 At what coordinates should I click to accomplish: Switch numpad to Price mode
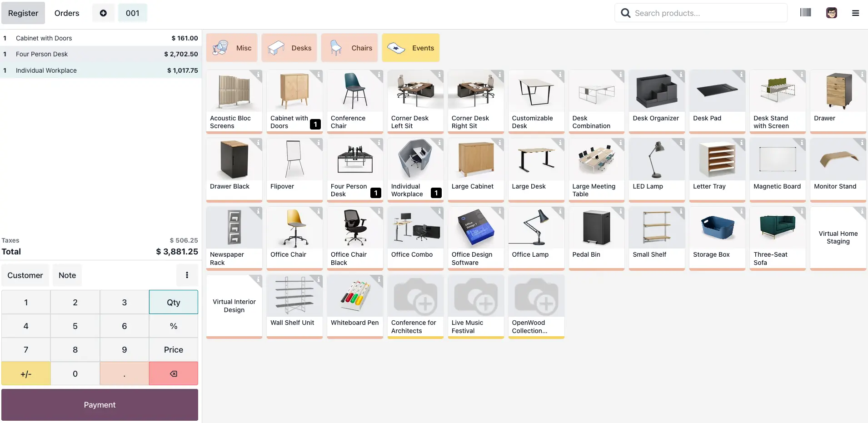click(x=173, y=349)
